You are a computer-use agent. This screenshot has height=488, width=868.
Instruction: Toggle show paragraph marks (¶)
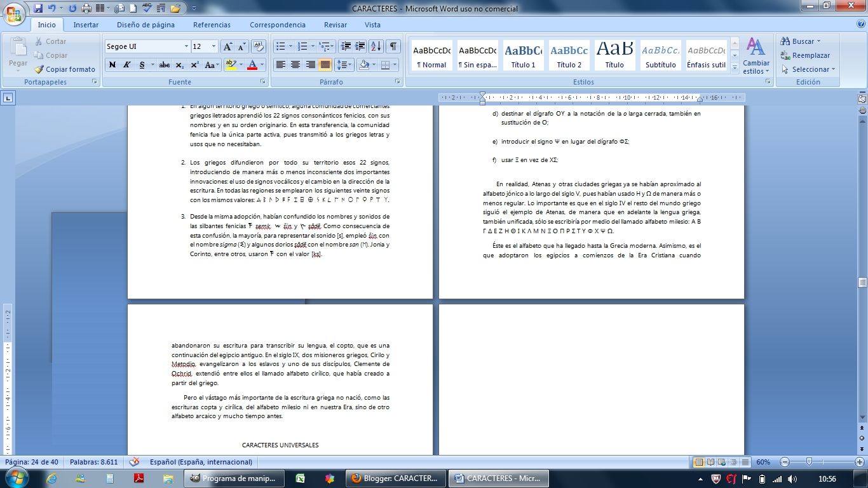(x=393, y=46)
